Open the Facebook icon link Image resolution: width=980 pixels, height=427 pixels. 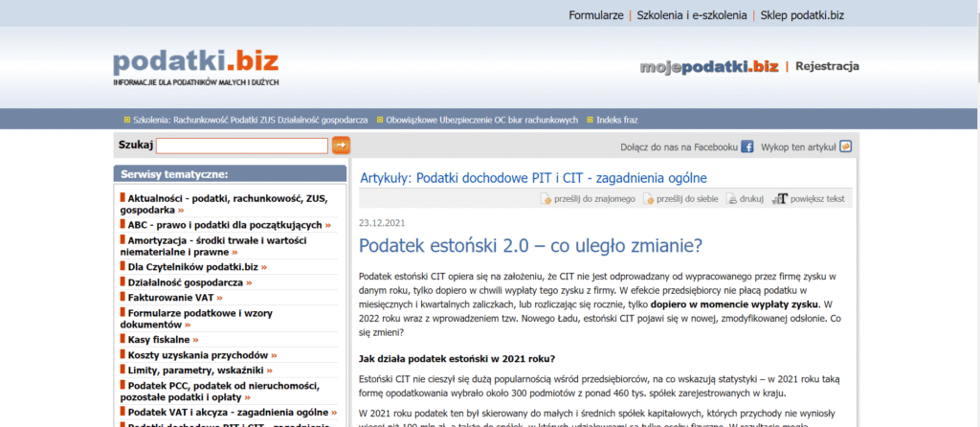pos(747,146)
